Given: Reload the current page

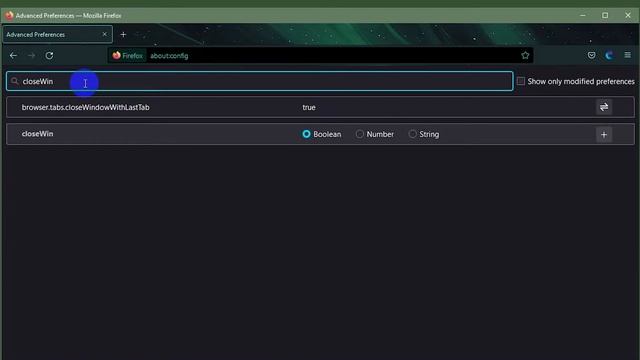Looking at the screenshot, I should click(x=49, y=56).
